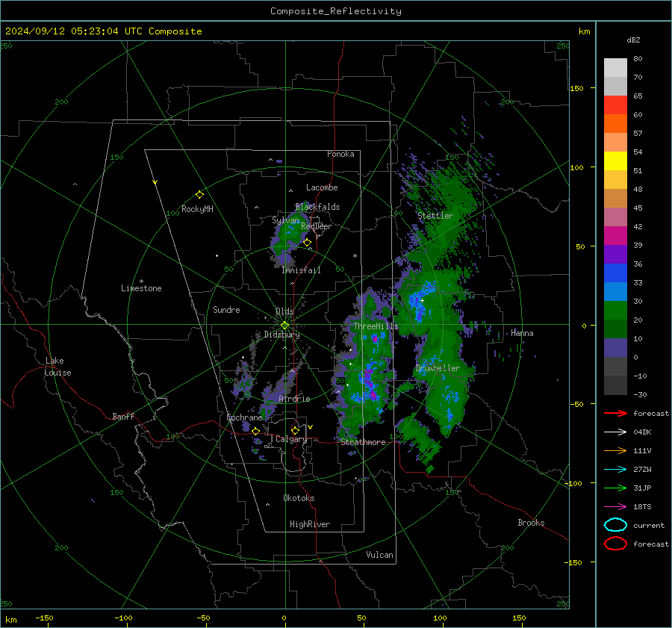This screenshot has width=672, height=628.
Task: Click the blue 33-36 dBZ swatch
Action: (x=615, y=273)
